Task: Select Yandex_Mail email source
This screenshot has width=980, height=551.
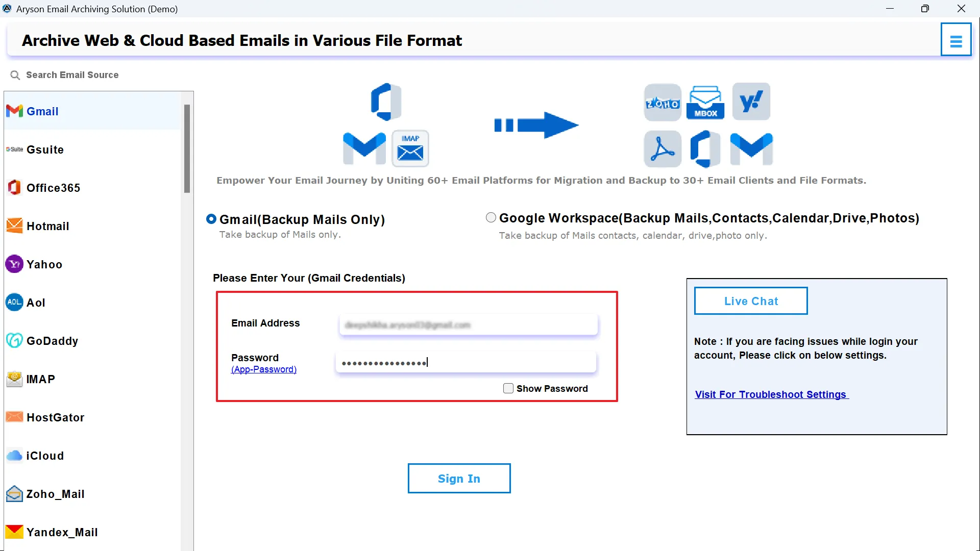Action: (93, 532)
